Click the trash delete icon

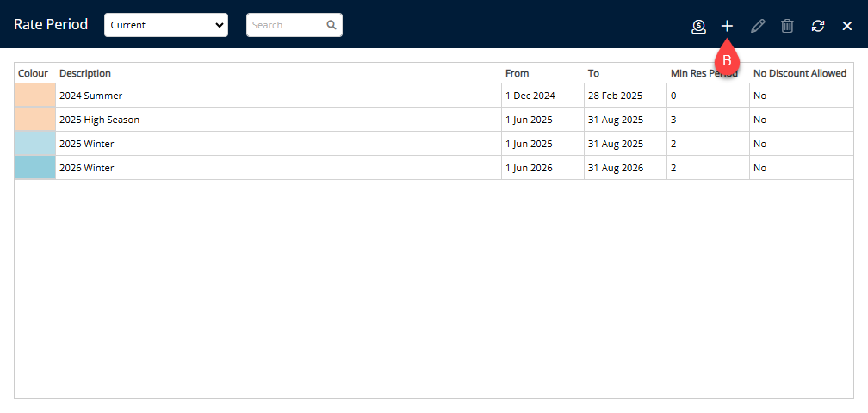(x=787, y=26)
